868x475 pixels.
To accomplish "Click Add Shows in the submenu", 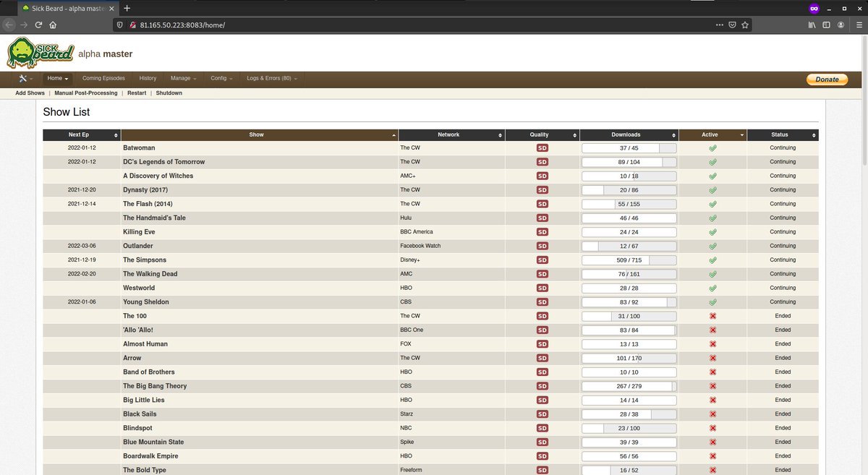I will coord(30,93).
